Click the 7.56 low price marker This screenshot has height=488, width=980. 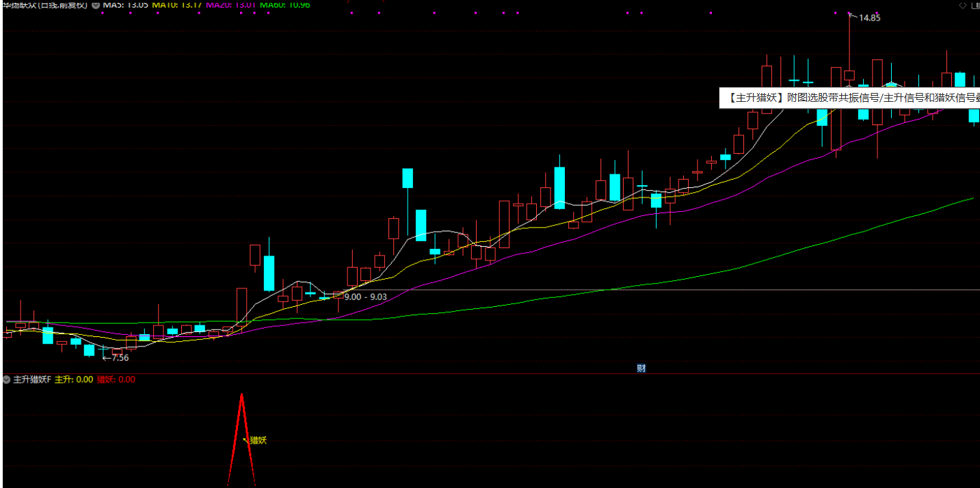[x=118, y=357]
